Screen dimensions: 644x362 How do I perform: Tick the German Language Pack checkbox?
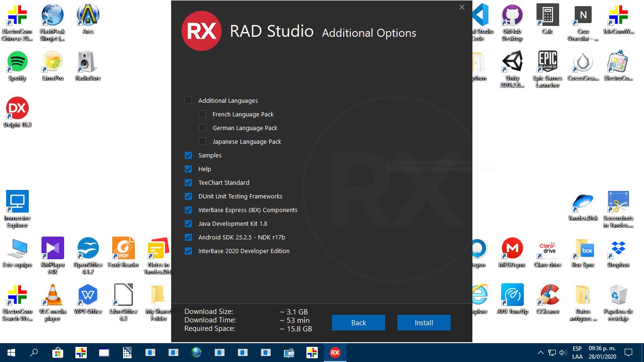tap(203, 128)
